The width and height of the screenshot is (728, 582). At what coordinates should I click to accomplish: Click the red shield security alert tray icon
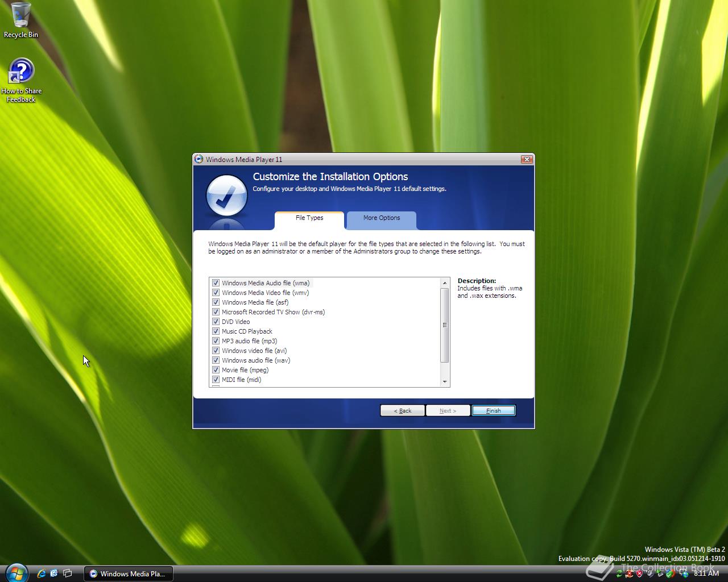coord(639,573)
